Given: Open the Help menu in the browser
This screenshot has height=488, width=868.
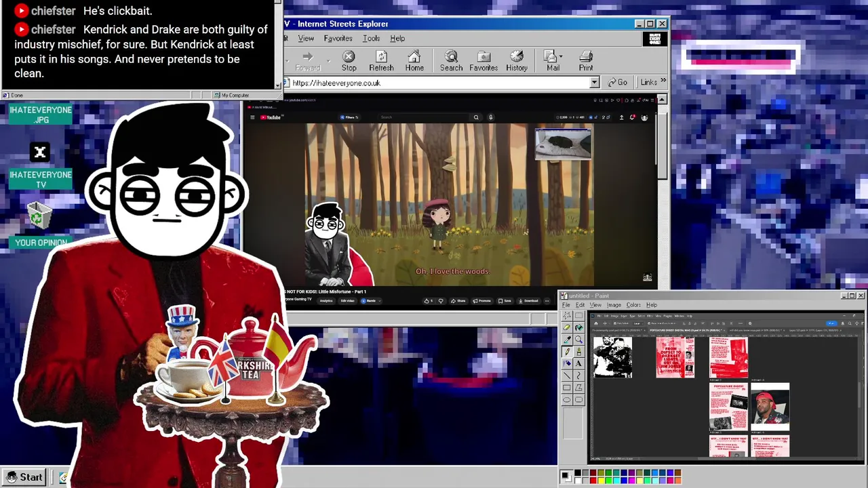Looking at the screenshot, I should 397,39.
